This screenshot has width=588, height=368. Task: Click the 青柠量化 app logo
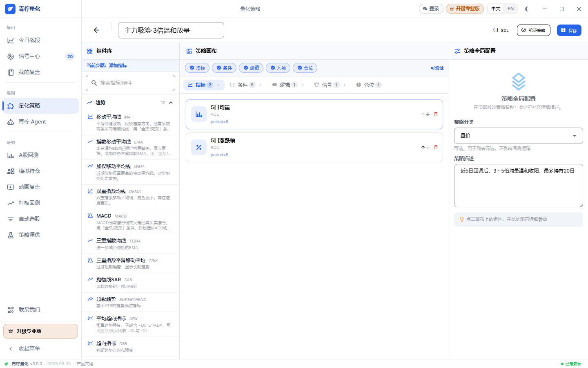click(10, 9)
